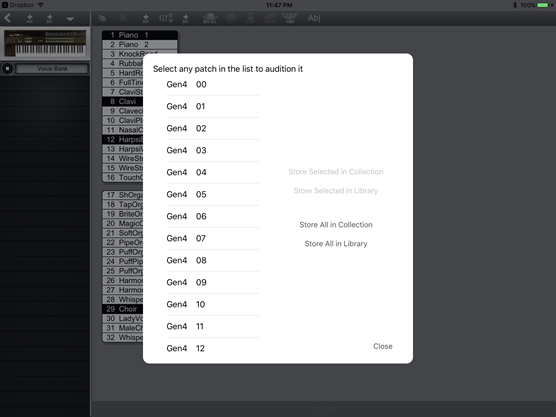Click the KEY ALL icon in the toolbar

coord(210,18)
